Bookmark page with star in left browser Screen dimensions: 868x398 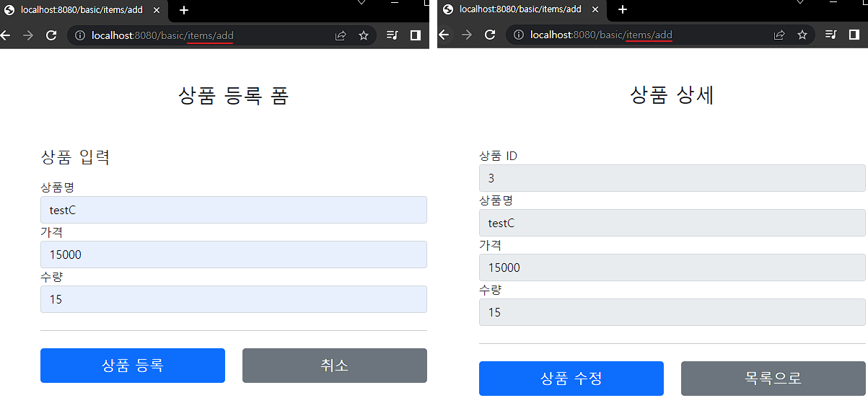coord(364,35)
